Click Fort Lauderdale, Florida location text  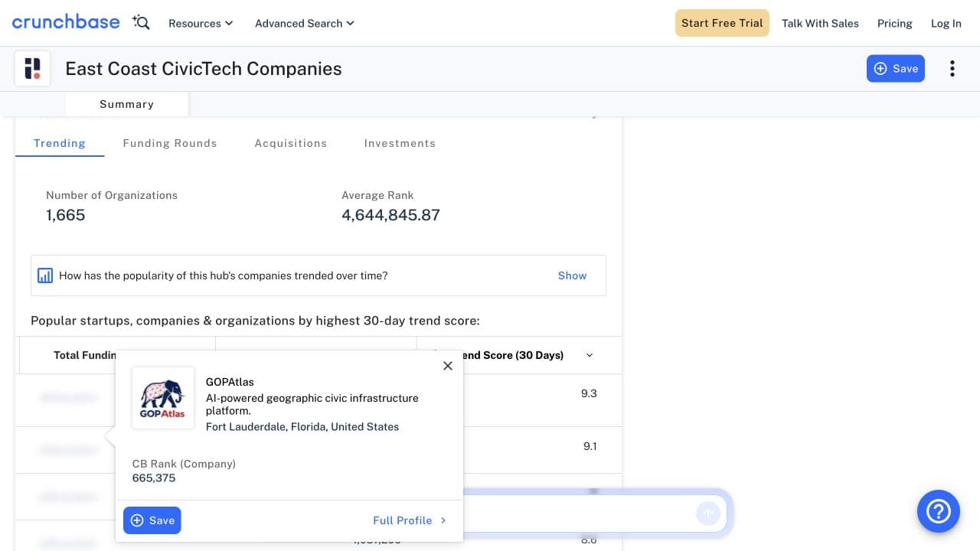point(302,427)
